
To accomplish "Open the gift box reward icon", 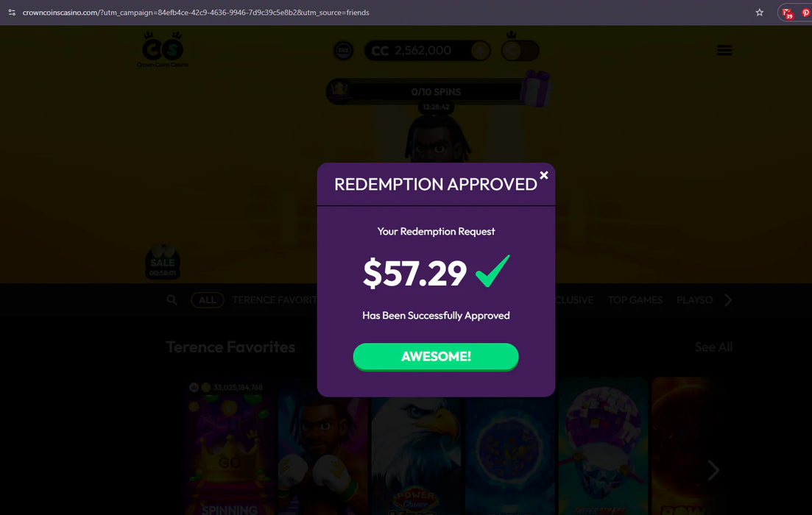I will 535,88.
